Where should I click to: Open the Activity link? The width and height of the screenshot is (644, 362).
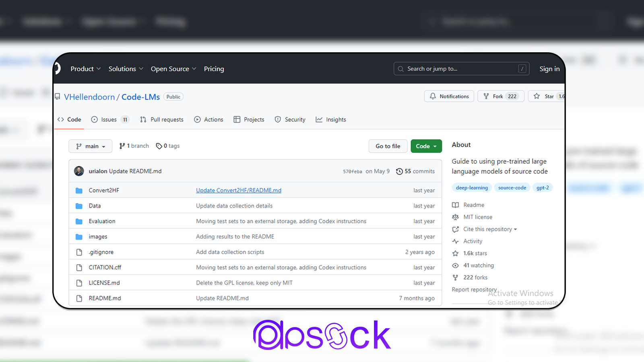pyautogui.click(x=467, y=241)
